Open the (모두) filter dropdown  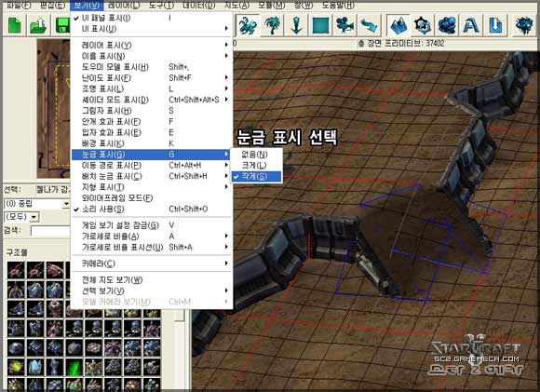[x=34, y=217]
